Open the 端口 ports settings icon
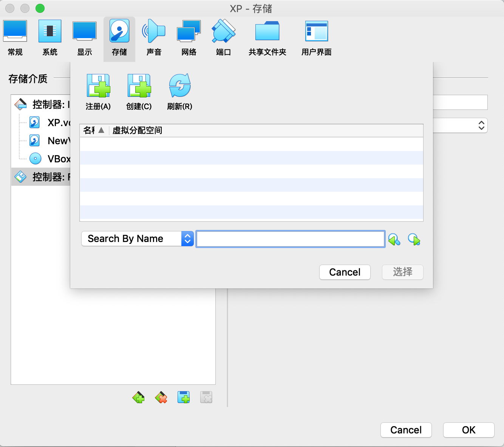The width and height of the screenshot is (504, 447). pyautogui.click(x=224, y=38)
